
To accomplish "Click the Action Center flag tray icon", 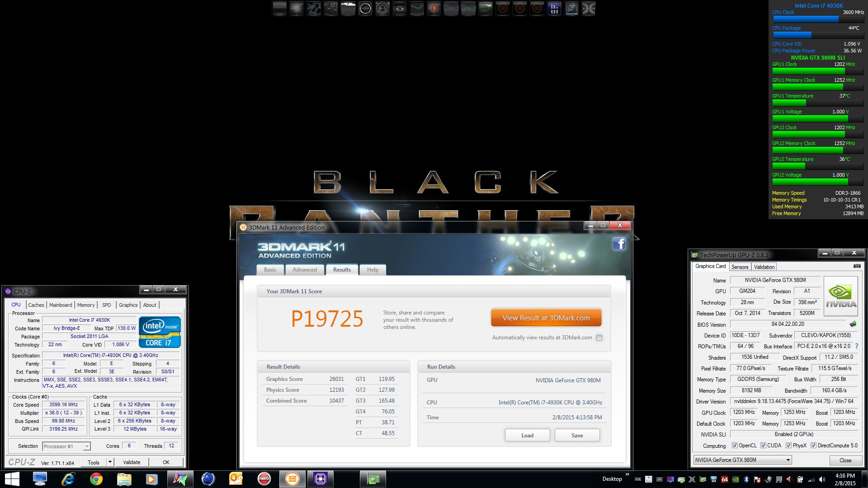I will pyautogui.click(x=757, y=479).
